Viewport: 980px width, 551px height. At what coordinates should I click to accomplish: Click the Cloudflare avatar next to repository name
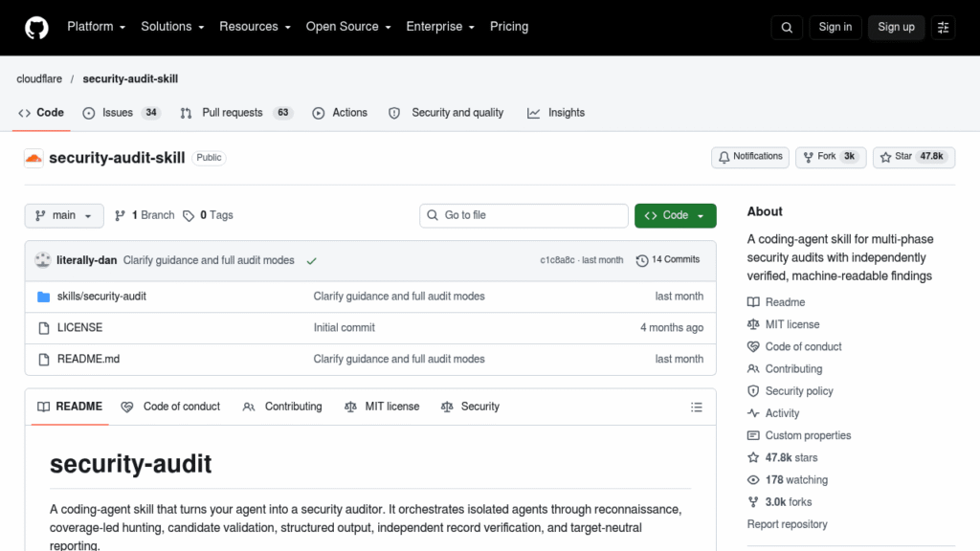point(33,158)
